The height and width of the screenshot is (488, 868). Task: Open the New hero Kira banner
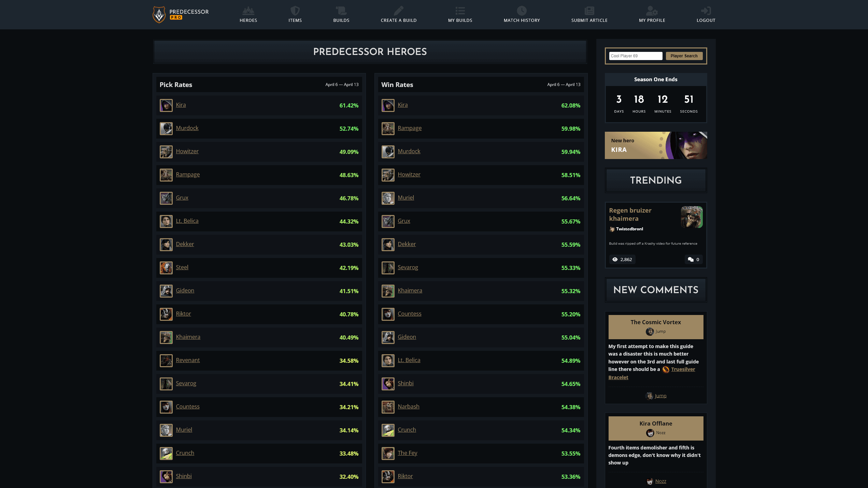coord(655,145)
